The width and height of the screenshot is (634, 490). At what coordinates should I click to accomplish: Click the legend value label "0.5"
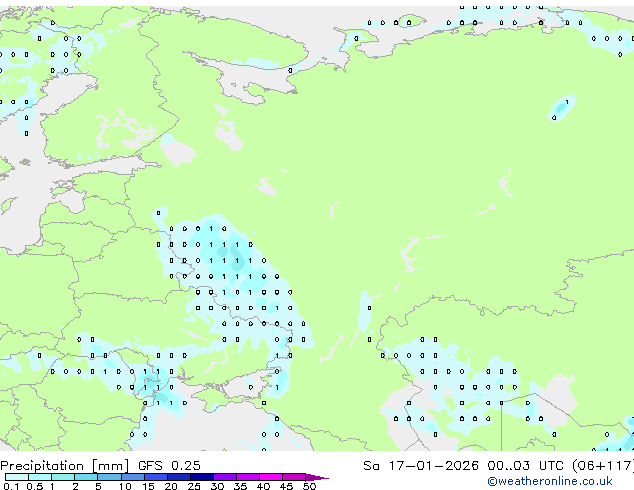click(x=34, y=486)
